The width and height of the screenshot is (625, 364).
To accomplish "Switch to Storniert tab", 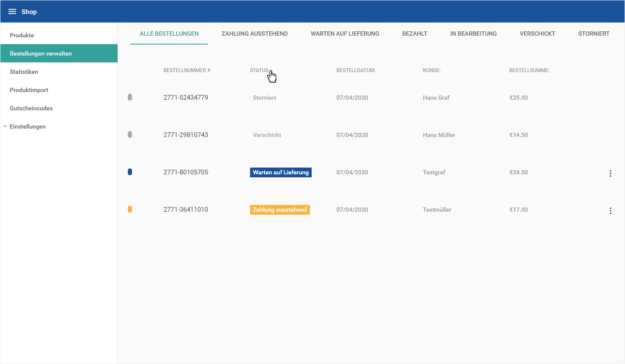I will 594,34.
